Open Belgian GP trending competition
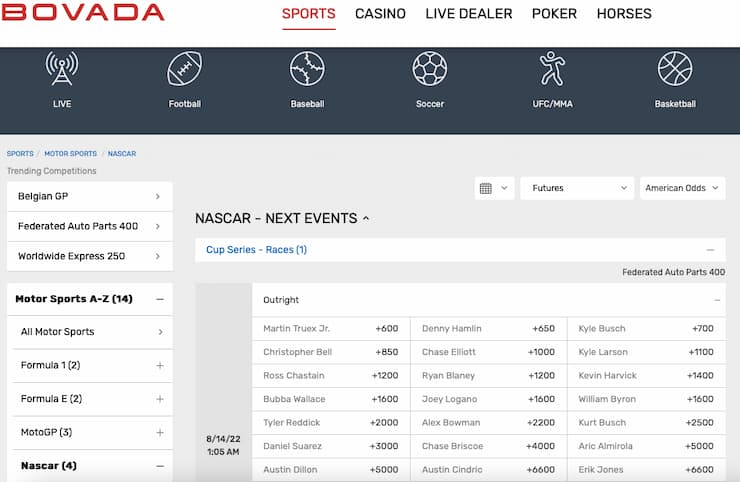The height and width of the screenshot is (482, 740). pos(90,196)
